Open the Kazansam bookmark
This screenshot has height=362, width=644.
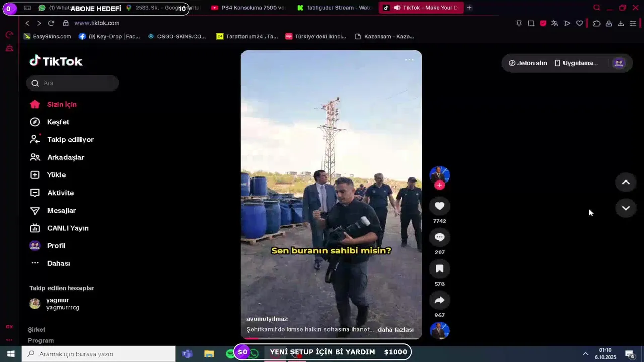(x=384, y=36)
